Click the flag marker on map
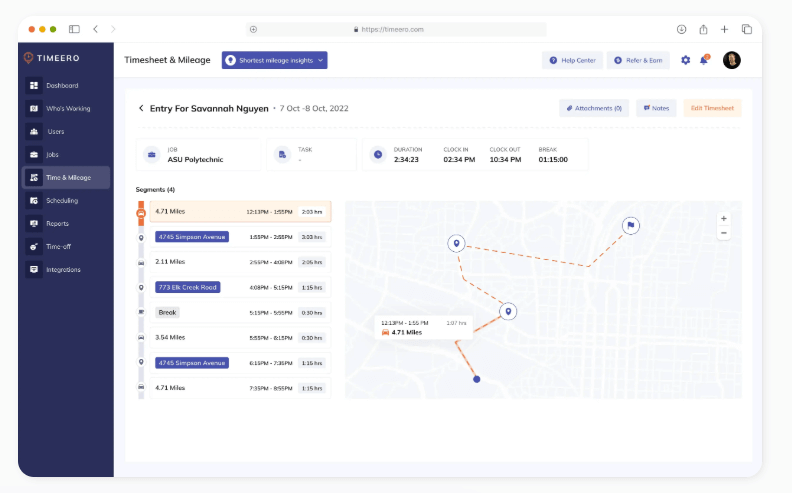Viewport: 792px width, 493px height. [x=631, y=226]
